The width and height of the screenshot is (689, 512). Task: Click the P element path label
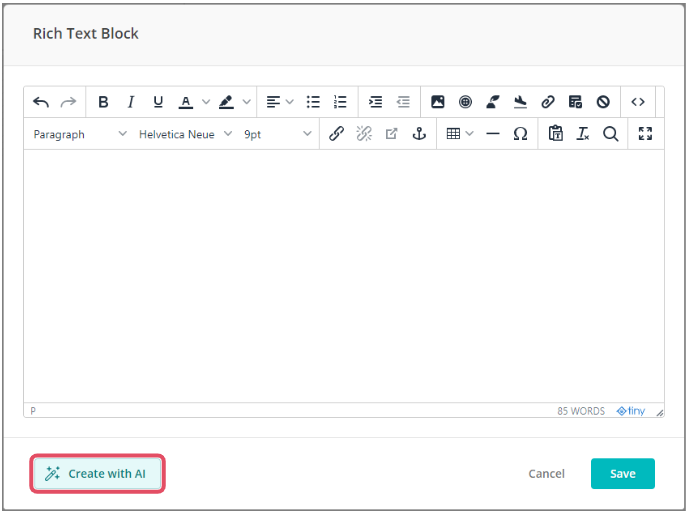[x=33, y=411]
